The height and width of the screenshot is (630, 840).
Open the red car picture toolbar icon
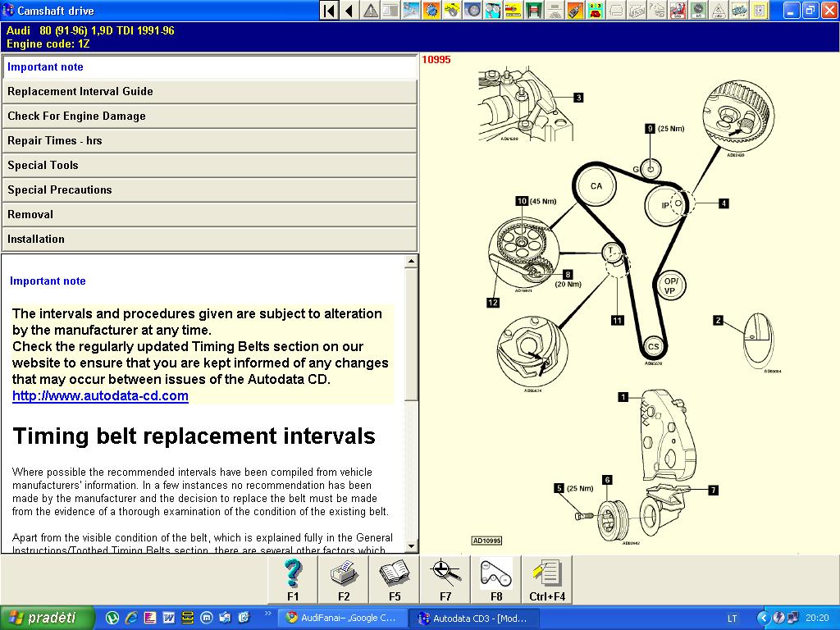pos(678,10)
